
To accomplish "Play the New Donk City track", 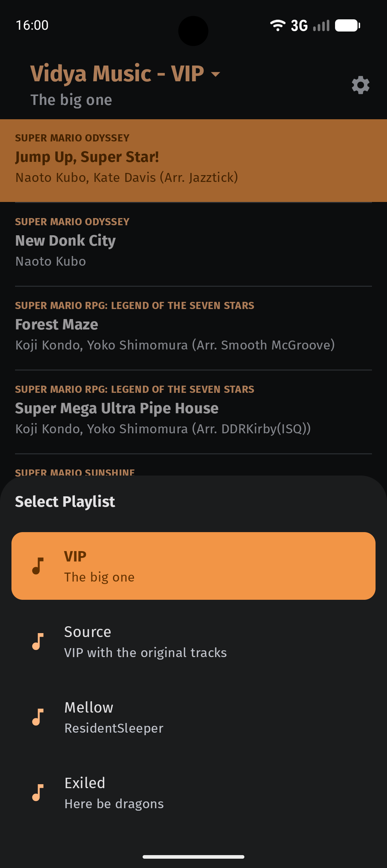I will coord(193,244).
